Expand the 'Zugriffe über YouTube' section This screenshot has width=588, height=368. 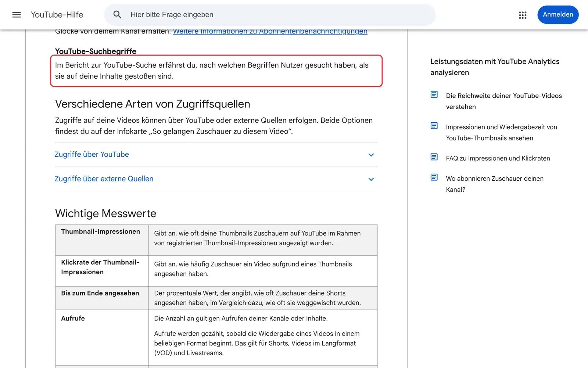click(216, 155)
